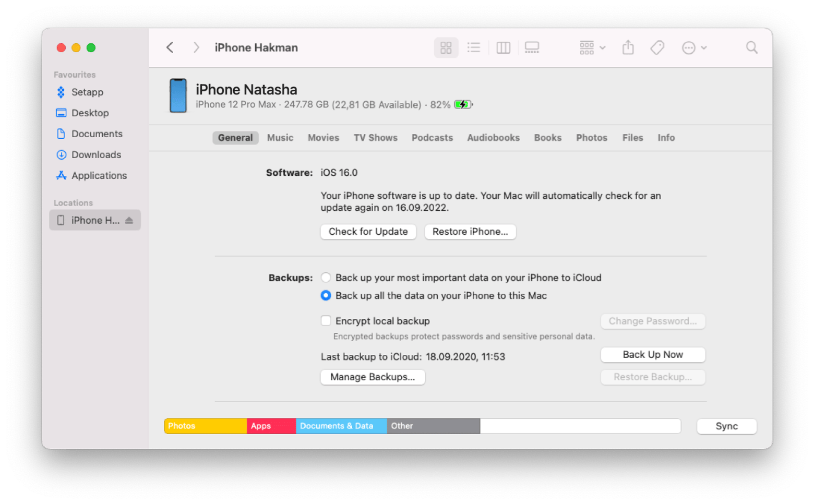This screenshot has width=814, height=504.
Task: Click Restore Backup... button
Action: (653, 377)
